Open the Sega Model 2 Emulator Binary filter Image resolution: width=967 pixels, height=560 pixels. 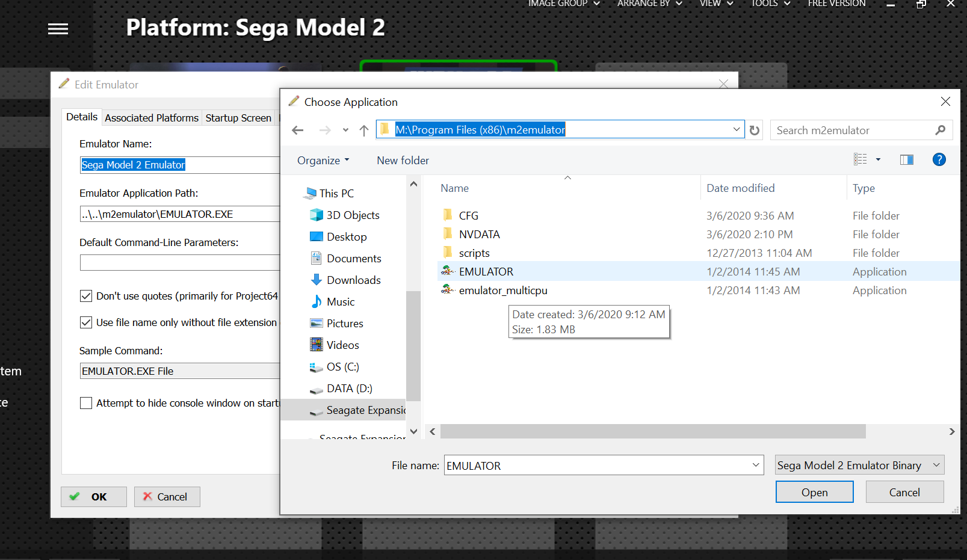coord(859,465)
